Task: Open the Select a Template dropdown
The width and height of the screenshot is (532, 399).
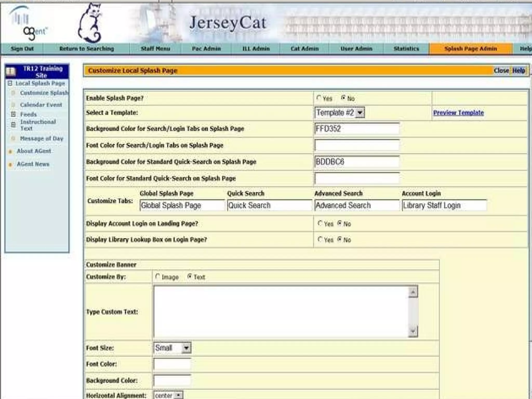Action: (x=360, y=113)
